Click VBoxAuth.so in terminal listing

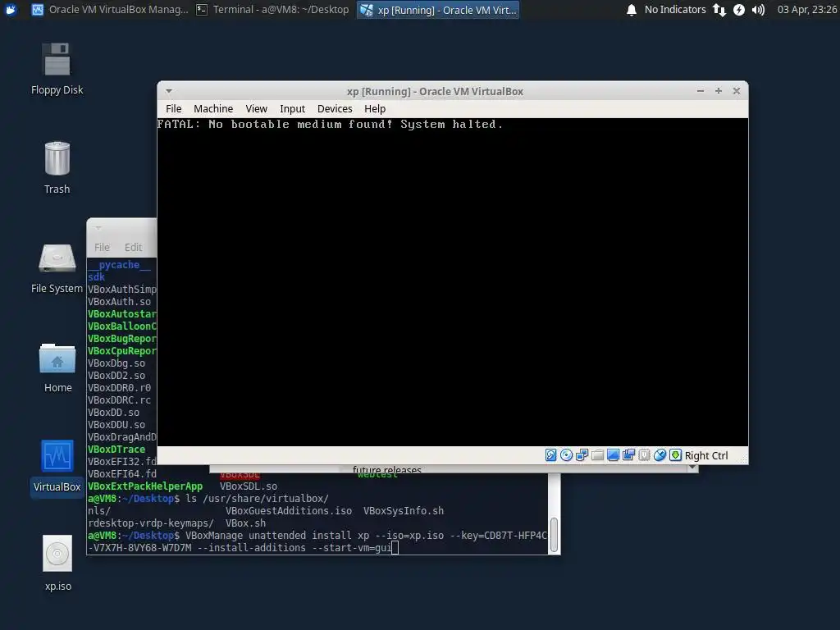(120, 302)
